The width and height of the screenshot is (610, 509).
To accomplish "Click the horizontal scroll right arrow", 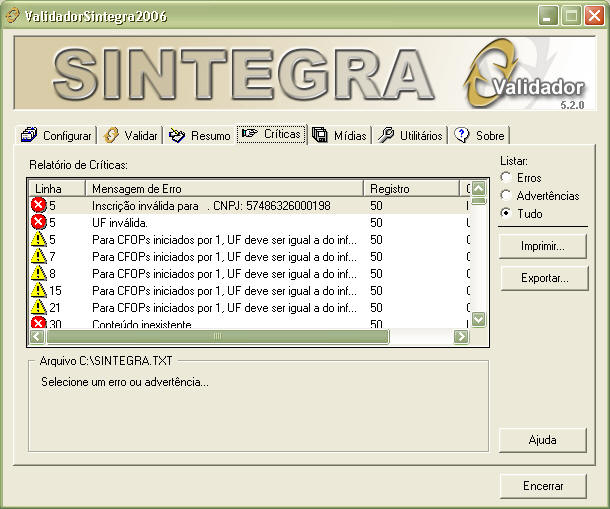I will click(461, 336).
